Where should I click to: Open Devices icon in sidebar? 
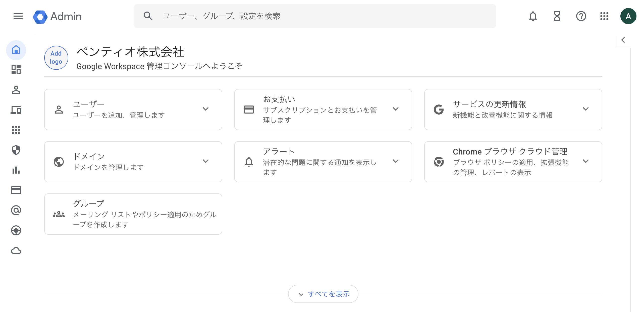(16, 110)
